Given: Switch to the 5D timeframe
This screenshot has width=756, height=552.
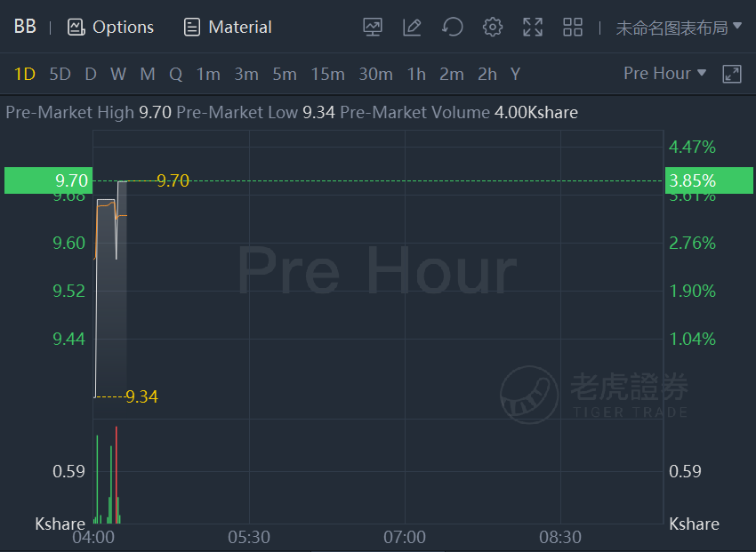Looking at the screenshot, I should tap(60, 74).
